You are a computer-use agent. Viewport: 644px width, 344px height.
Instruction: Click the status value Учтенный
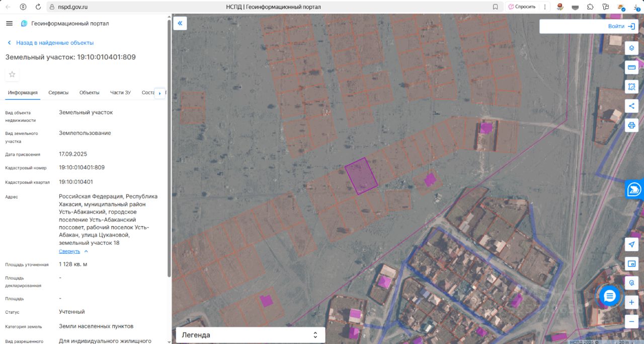click(72, 312)
